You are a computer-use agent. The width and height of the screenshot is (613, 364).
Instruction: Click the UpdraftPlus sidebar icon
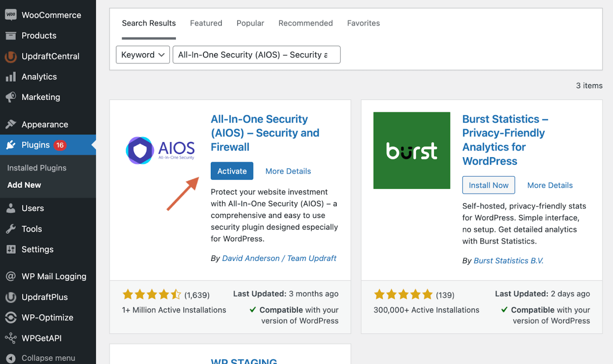pos(10,297)
